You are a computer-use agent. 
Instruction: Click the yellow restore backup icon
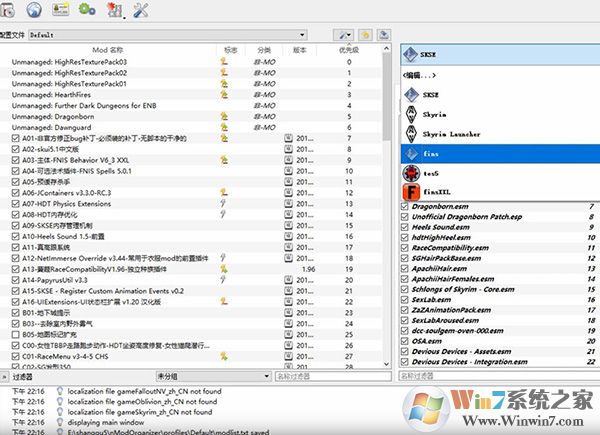[366, 34]
